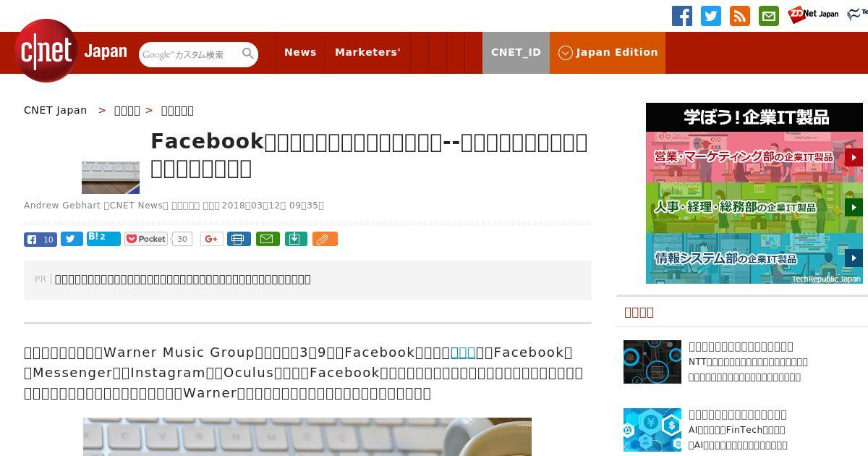Share the article on Google+
The height and width of the screenshot is (456, 868).
pyautogui.click(x=212, y=239)
